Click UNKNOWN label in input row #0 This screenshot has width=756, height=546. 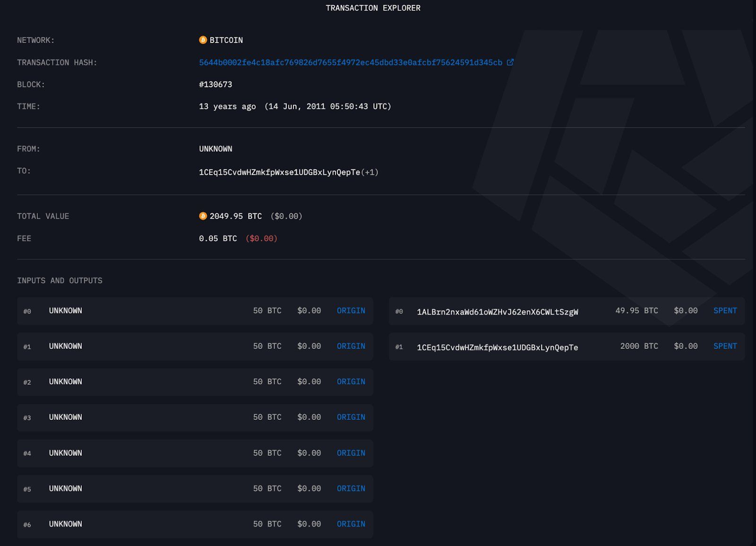(66, 311)
